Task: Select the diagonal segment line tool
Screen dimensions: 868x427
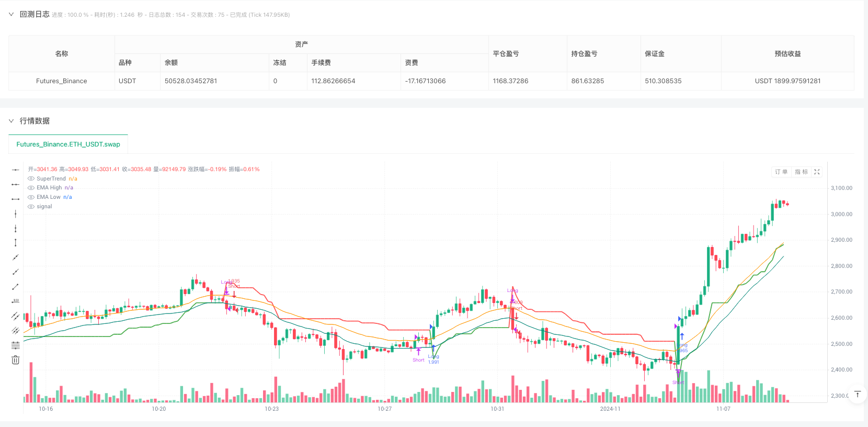Action: [16, 287]
